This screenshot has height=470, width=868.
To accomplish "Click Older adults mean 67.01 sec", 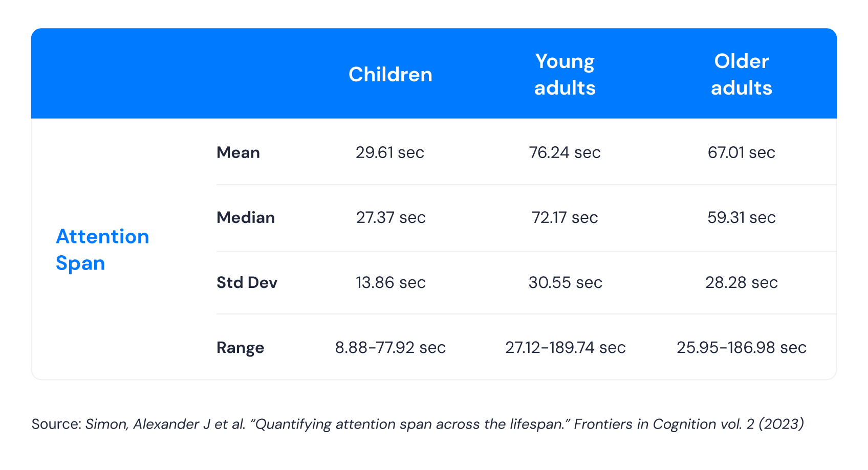I will pos(741,152).
